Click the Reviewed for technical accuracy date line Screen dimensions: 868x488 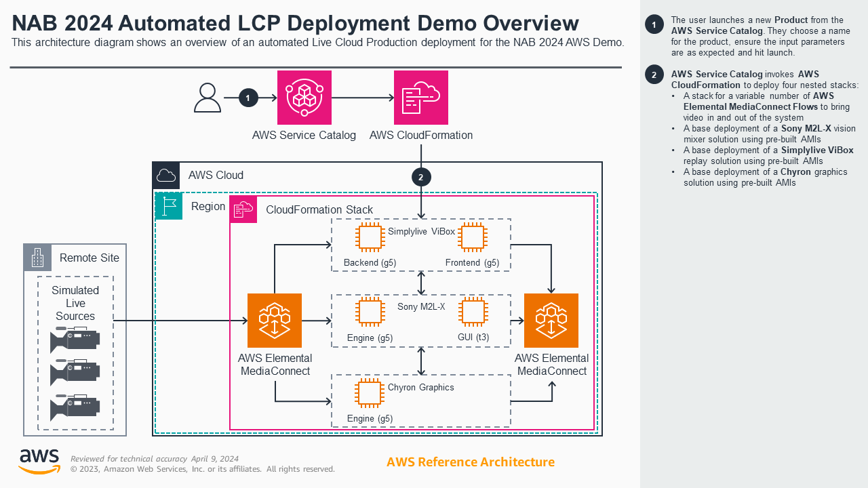(x=155, y=459)
